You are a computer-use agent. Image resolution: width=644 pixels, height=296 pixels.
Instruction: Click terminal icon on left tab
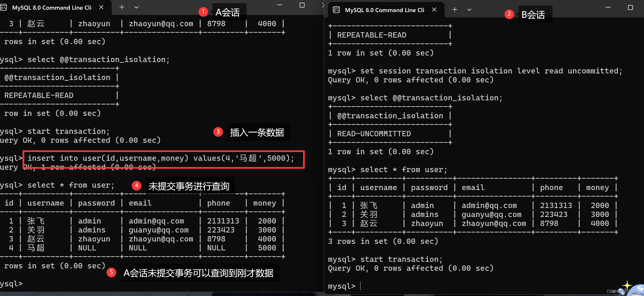click(3, 8)
